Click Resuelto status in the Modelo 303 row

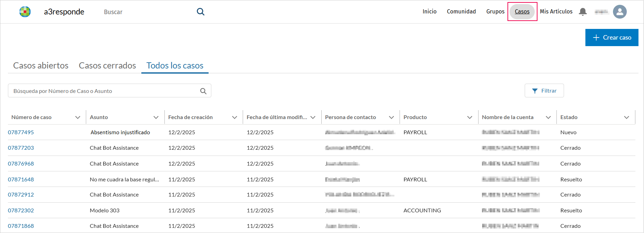[x=571, y=210]
